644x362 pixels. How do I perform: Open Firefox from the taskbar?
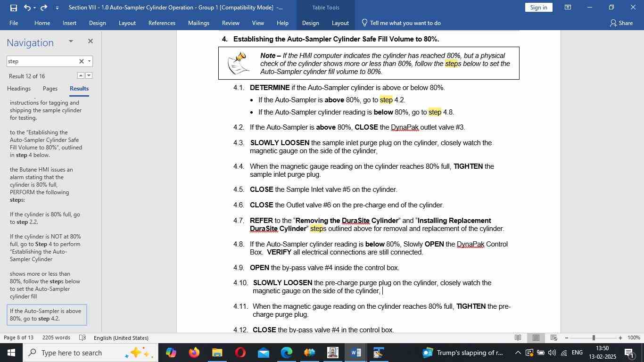tap(194, 353)
